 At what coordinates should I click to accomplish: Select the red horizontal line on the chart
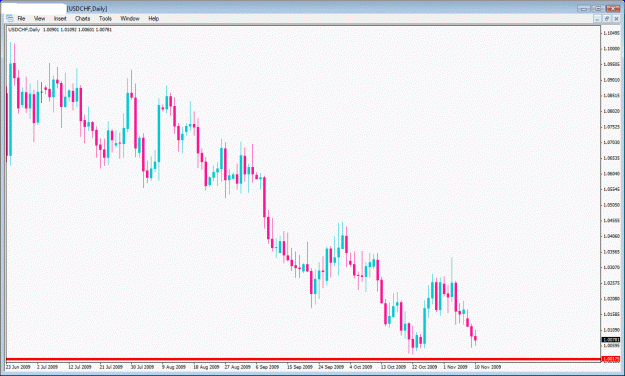click(303, 359)
